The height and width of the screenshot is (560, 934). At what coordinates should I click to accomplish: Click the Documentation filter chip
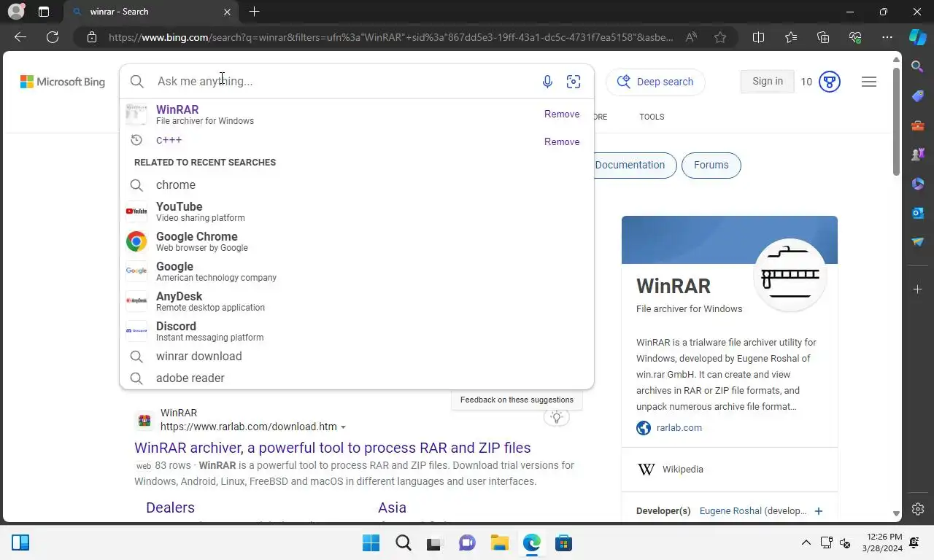pos(630,165)
